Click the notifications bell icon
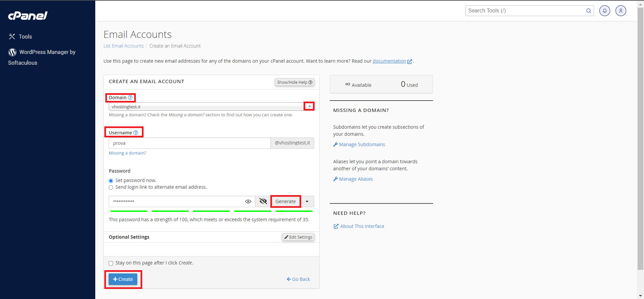This screenshot has width=644, height=299. tap(605, 11)
